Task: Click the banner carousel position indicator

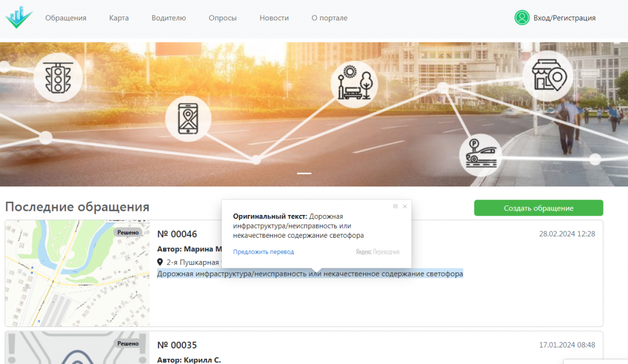Action: click(305, 174)
